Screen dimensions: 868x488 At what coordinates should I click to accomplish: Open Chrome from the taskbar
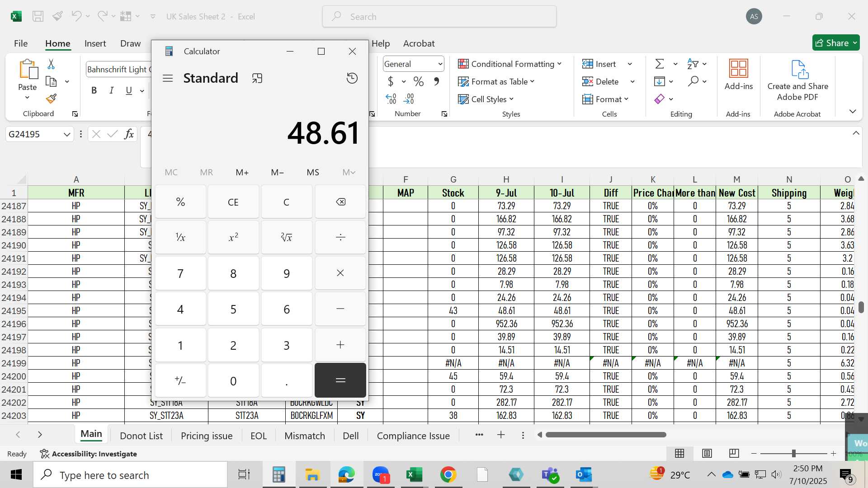click(448, 475)
